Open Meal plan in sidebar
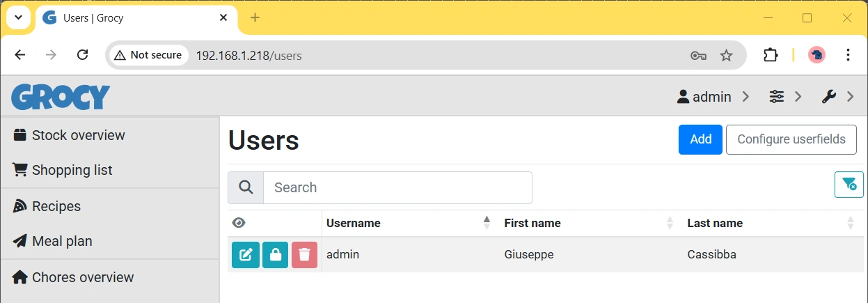 click(110, 241)
